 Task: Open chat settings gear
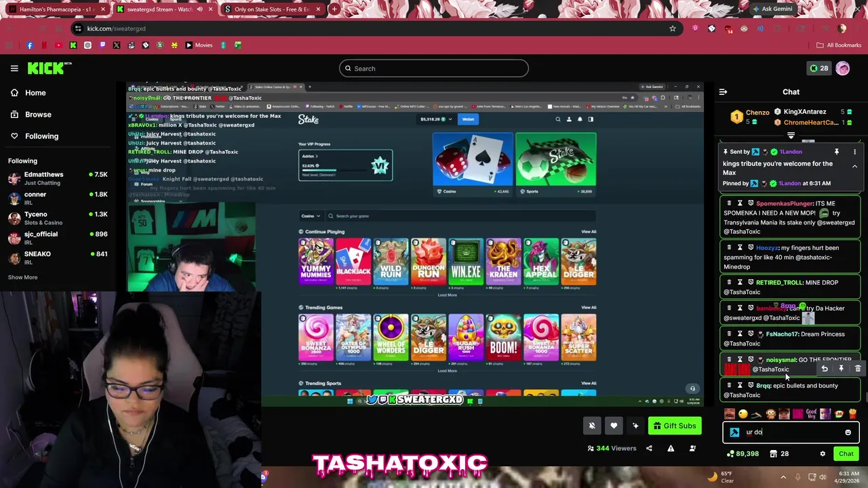click(x=823, y=454)
